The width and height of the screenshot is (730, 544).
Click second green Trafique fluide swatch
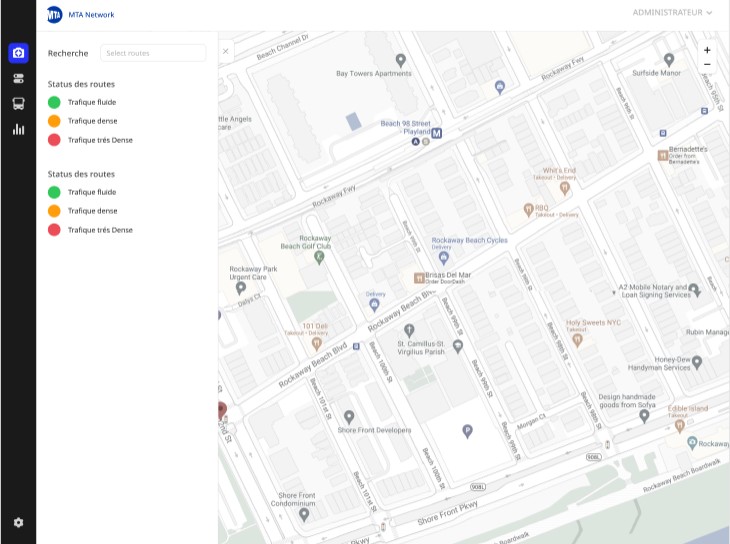click(x=54, y=192)
